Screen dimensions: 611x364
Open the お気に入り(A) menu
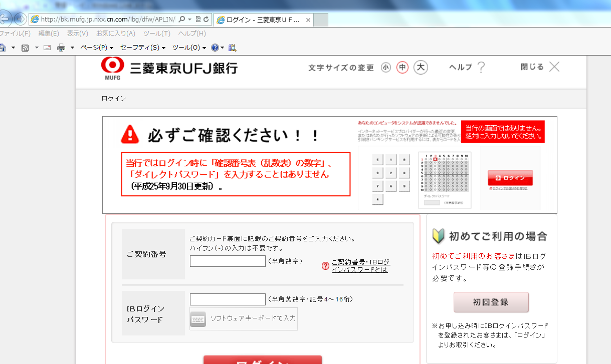pos(115,34)
